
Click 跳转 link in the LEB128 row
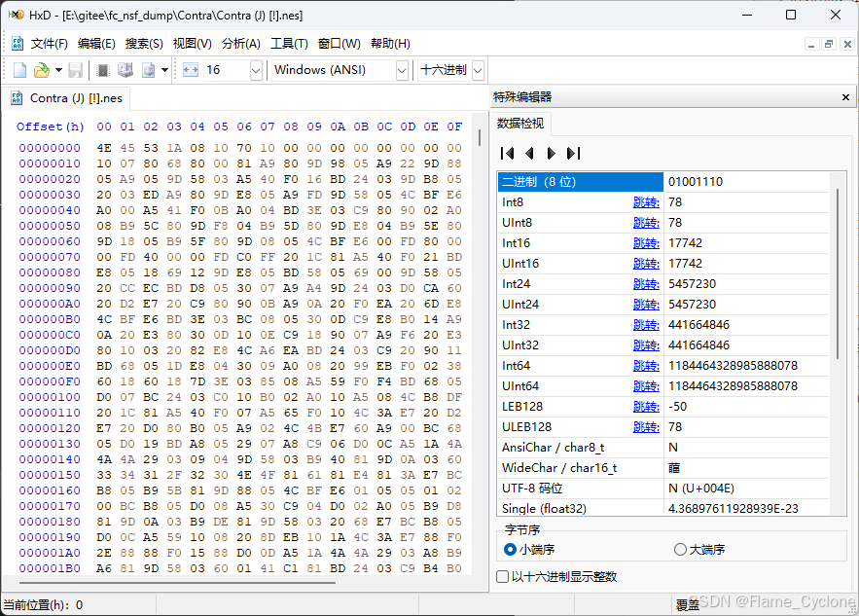(647, 407)
